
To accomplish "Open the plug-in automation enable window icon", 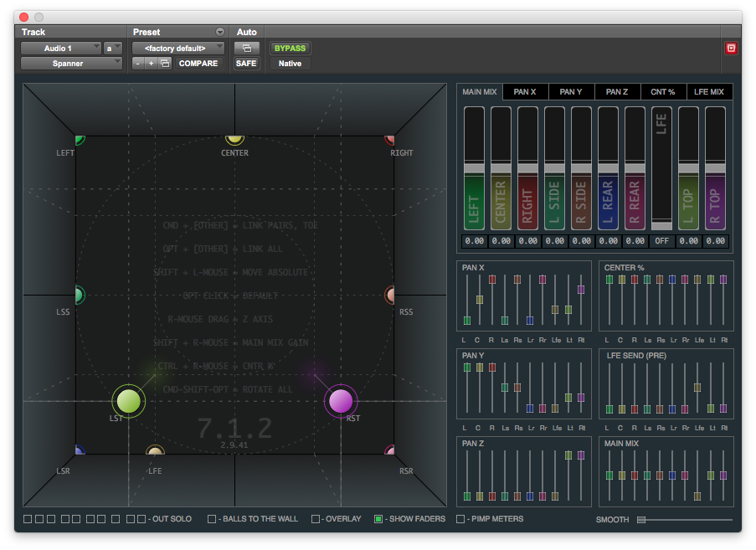I will tap(246, 48).
